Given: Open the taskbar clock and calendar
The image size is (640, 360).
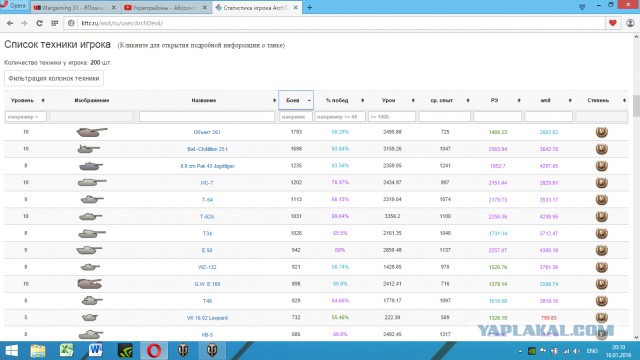Looking at the screenshot, I should (618, 351).
